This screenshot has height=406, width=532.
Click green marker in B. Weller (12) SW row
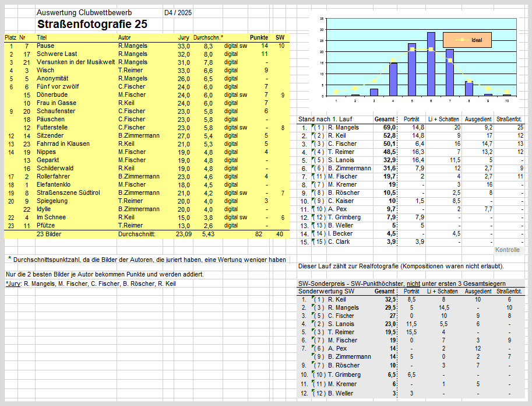click(x=314, y=391)
